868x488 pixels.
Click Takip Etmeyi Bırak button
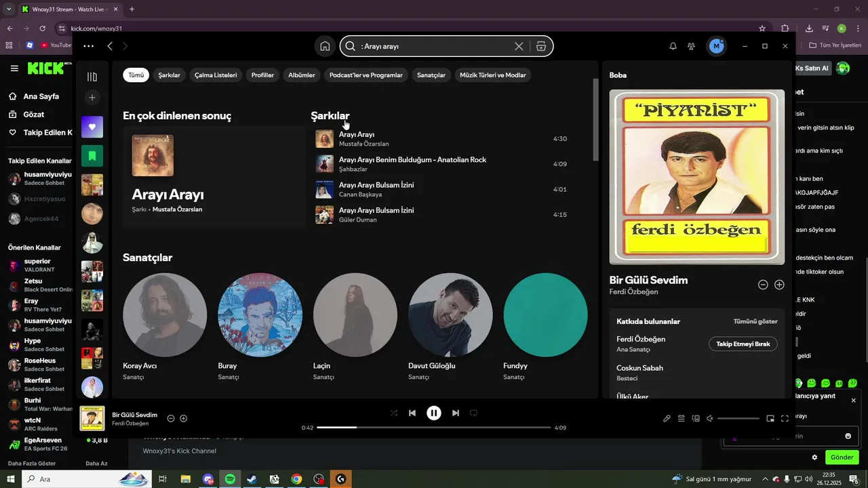pos(743,344)
